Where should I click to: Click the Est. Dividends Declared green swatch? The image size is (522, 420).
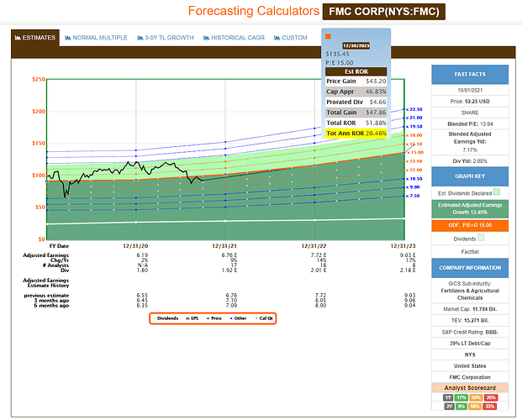click(x=497, y=192)
